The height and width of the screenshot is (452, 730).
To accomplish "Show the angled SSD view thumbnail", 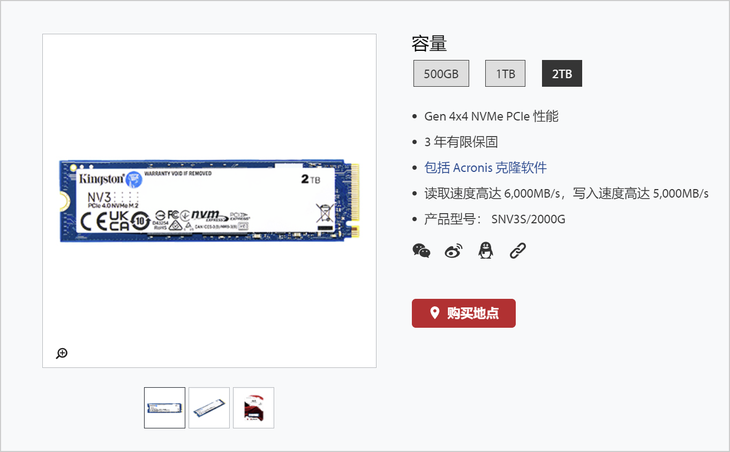I will click(x=209, y=408).
